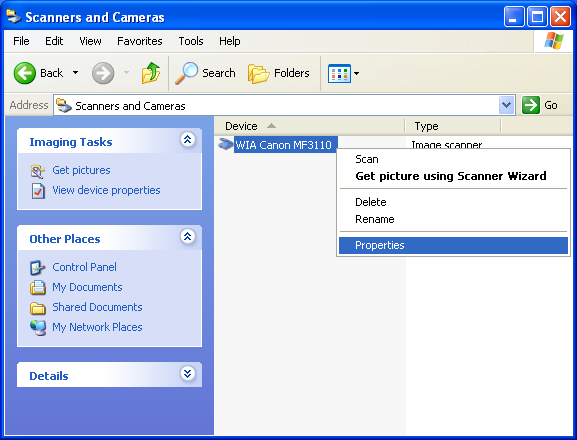
Task: Click the Imaging Tasks heading
Action: pyautogui.click(x=71, y=142)
